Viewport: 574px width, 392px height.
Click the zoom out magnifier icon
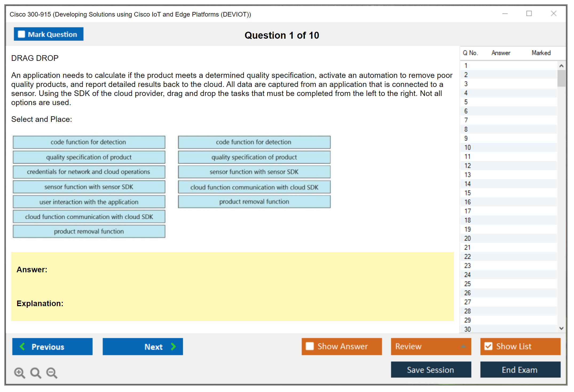52,373
